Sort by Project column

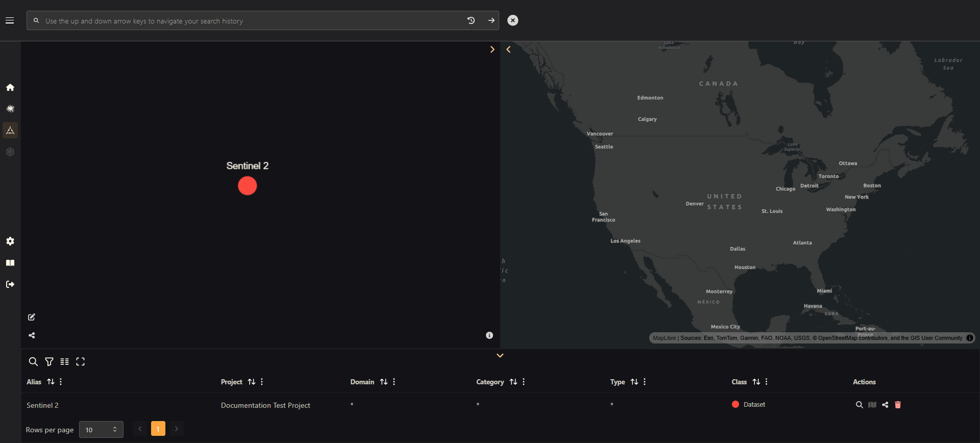pyautogui.click(x=252, y=382)
